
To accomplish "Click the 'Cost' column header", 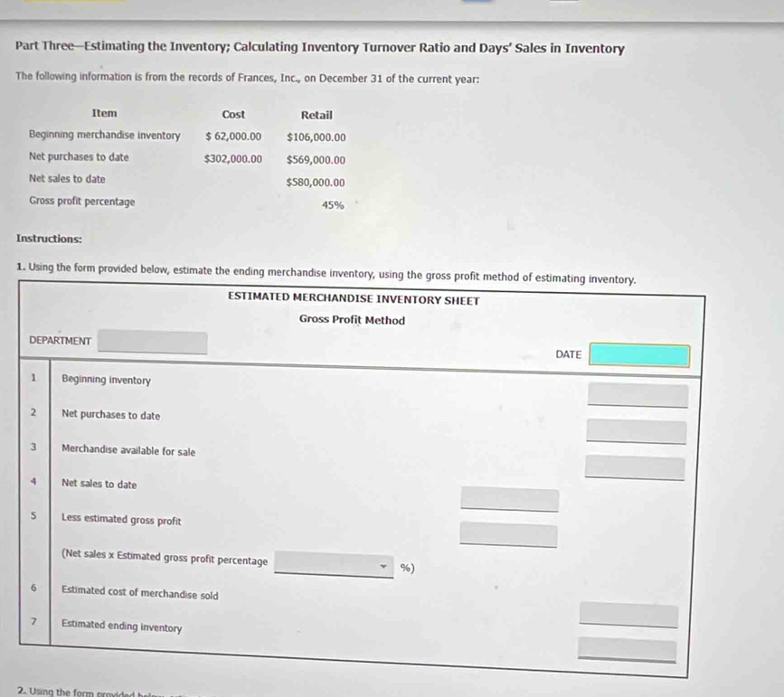I will click(233, 115).
